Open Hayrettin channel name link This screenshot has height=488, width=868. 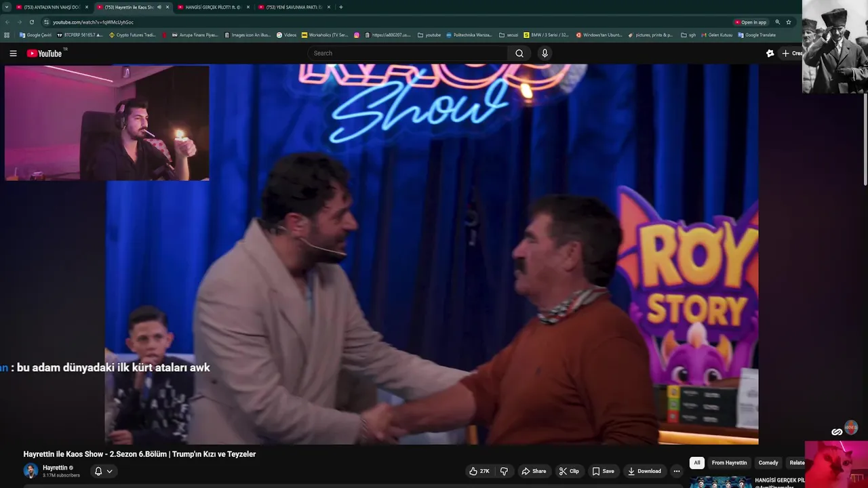[55, 468]
